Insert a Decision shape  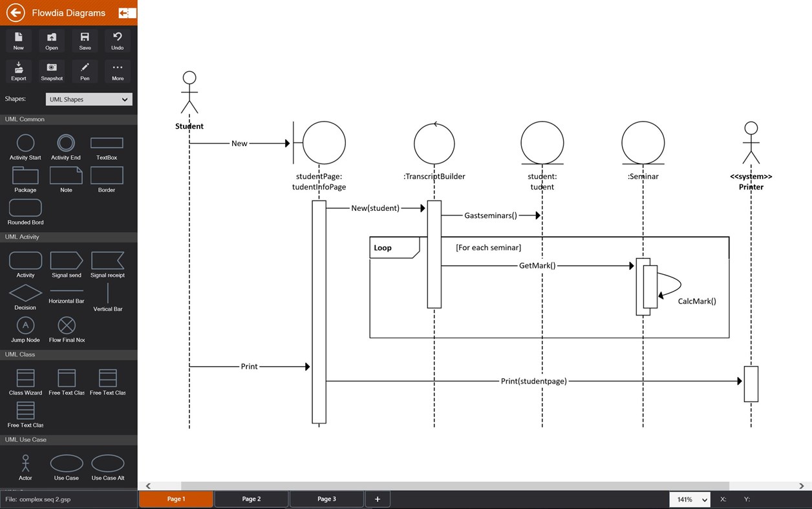(25, 296)
